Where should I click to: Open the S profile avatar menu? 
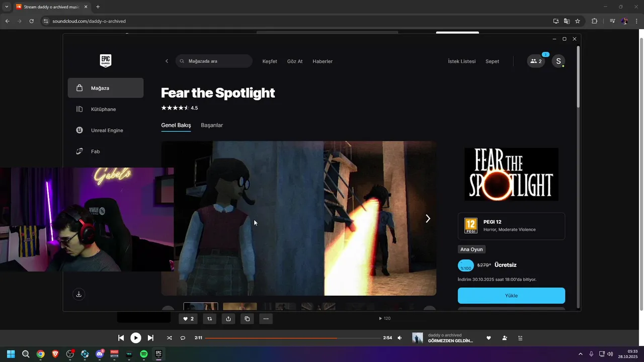(x=558, y=61)
